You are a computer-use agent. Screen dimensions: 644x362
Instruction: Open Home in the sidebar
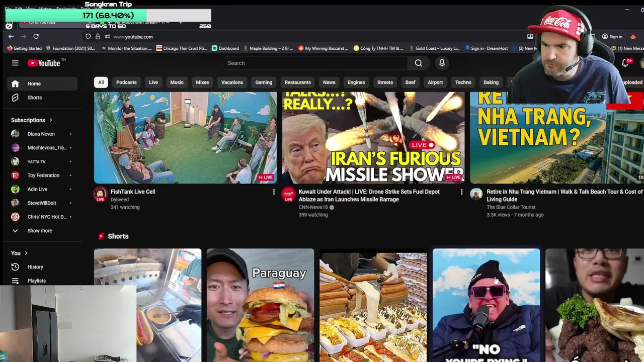[42, 83]
